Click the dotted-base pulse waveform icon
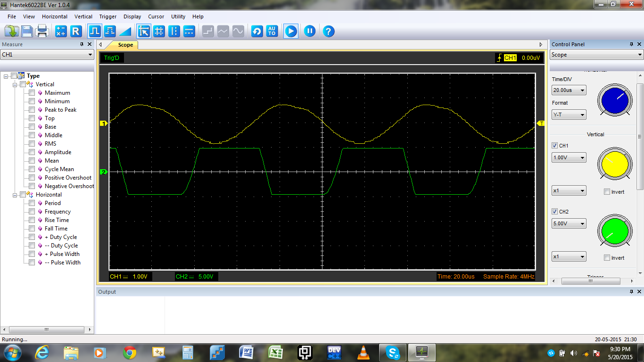Image resolution: width=644 pixels, height=362 pixels. (110, 32)
